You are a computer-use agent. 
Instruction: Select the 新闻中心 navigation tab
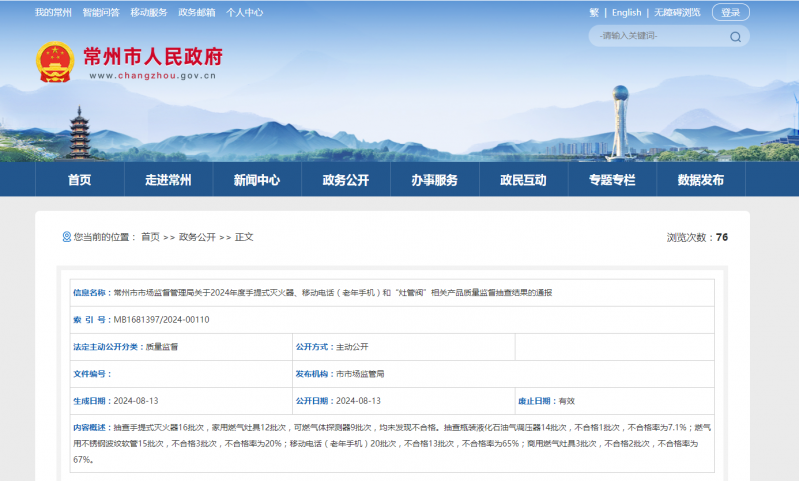coord(257,179)
